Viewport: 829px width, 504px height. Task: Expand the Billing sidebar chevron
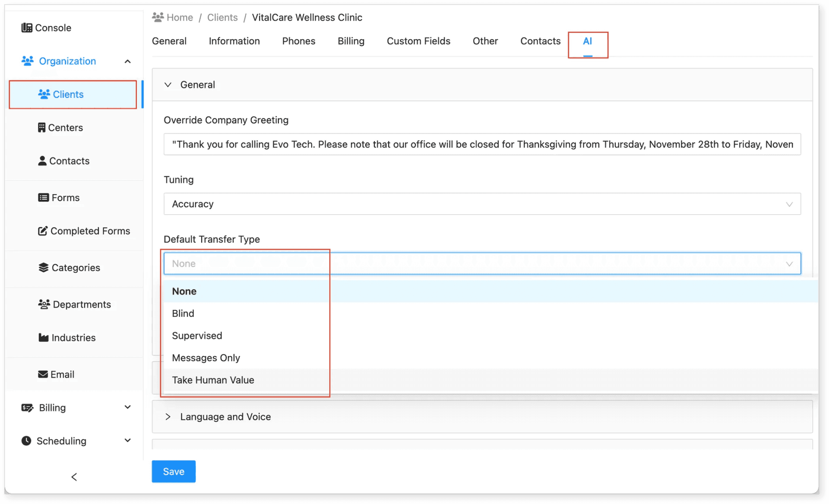tap(127, 407)
